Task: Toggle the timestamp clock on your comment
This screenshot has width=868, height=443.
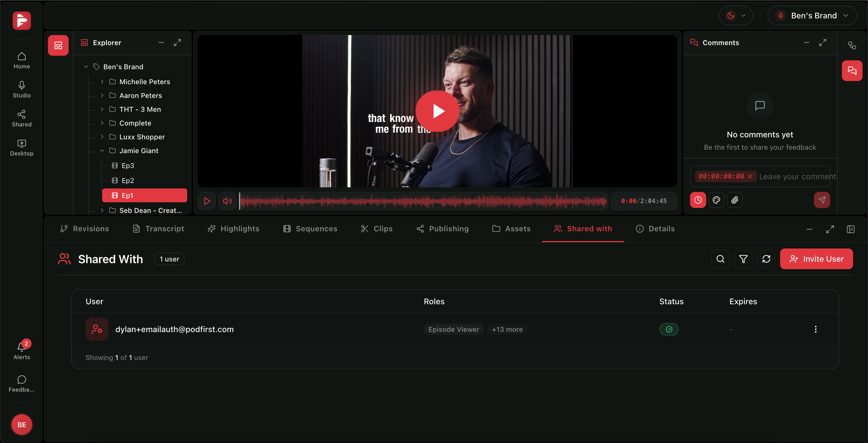Action: coord(698,200)
